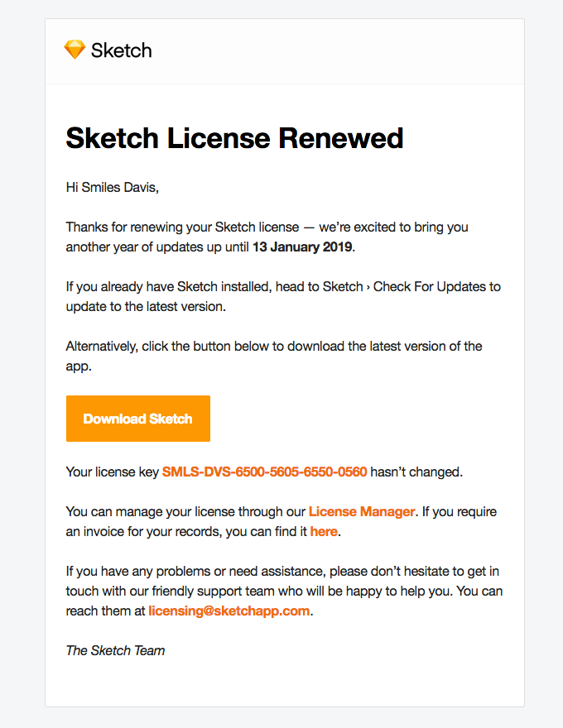Click the "If you already have Sketch installed" text
The width and height of the screenshot is (563, 728).
[166, 286]
